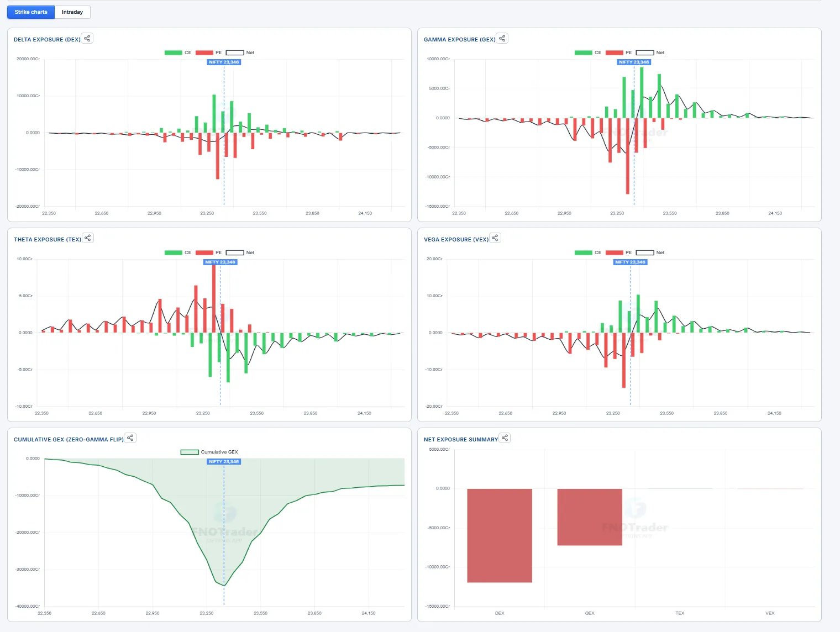Click the 'CUMULATIVE GEX (ZERO-GAMMA FLIP)' title

click(69, 439)
